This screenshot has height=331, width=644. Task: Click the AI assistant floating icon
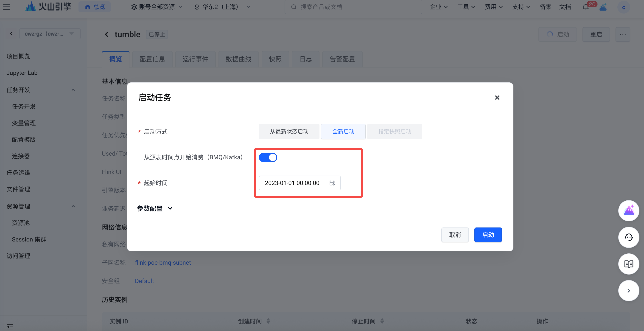tap(628, 211)
